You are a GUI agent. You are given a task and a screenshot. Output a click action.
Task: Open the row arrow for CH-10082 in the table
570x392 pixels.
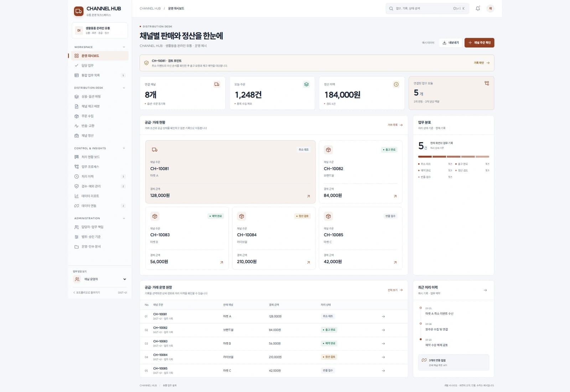(x=383, y=330)
